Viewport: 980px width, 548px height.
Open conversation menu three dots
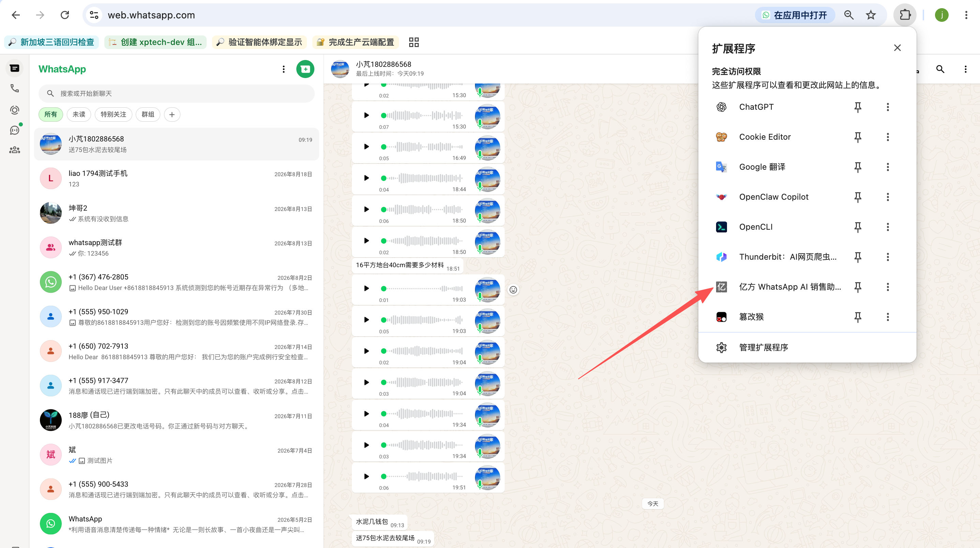tap(965, 69)
